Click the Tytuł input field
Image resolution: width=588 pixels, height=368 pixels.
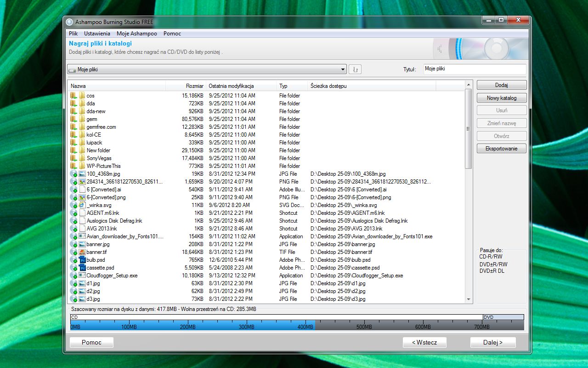point(475,69)
